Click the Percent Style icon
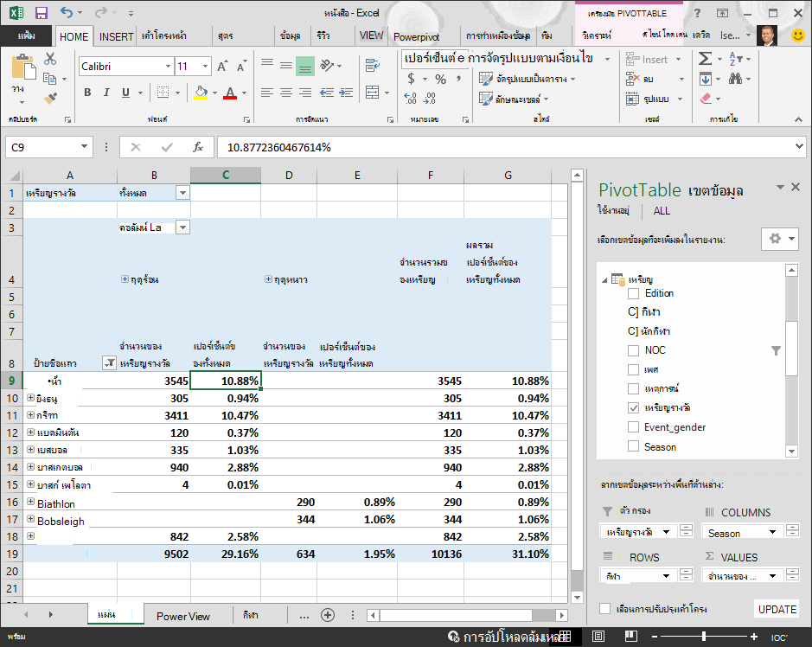The height and width of the screenshot is (647, 812). point(441,79)
